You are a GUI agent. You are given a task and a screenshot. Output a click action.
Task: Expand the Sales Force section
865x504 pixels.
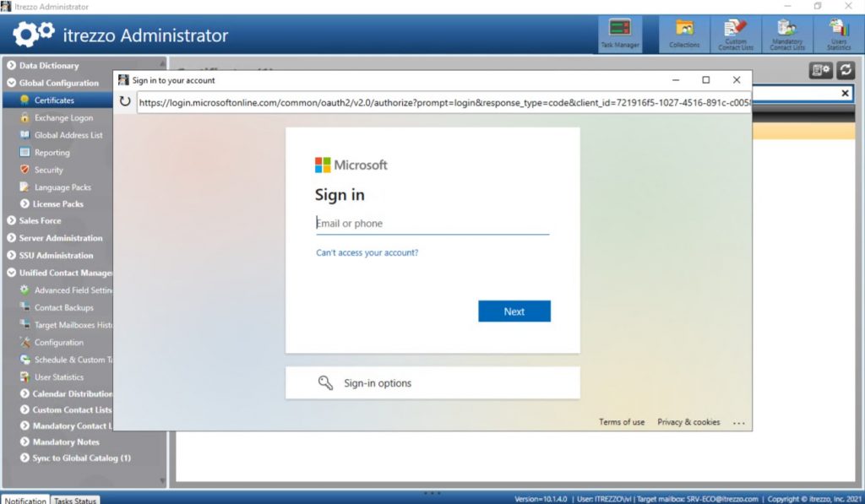(x=11, y=220)
